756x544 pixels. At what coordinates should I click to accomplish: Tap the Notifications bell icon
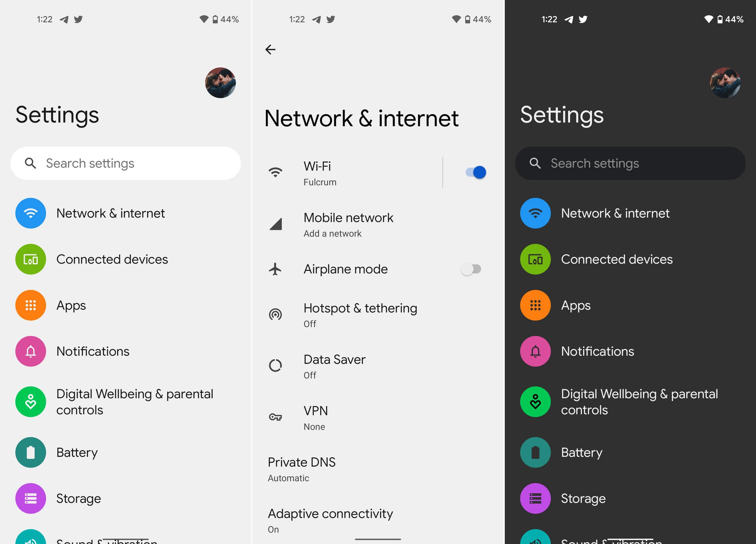pos(30,351)
